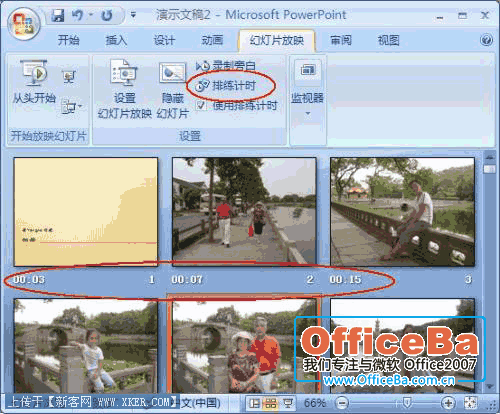Start slideshow from current slide icon

click(69, 77)
